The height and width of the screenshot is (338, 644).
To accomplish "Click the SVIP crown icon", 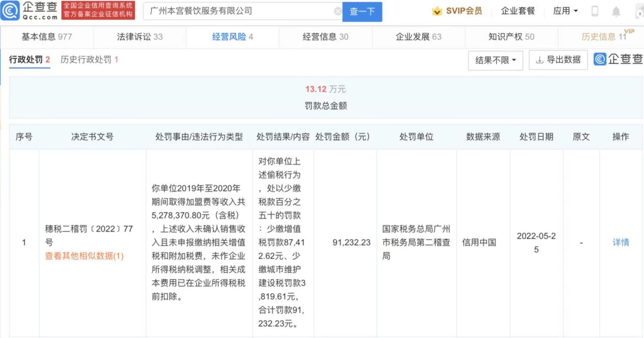I will (437, 11).
